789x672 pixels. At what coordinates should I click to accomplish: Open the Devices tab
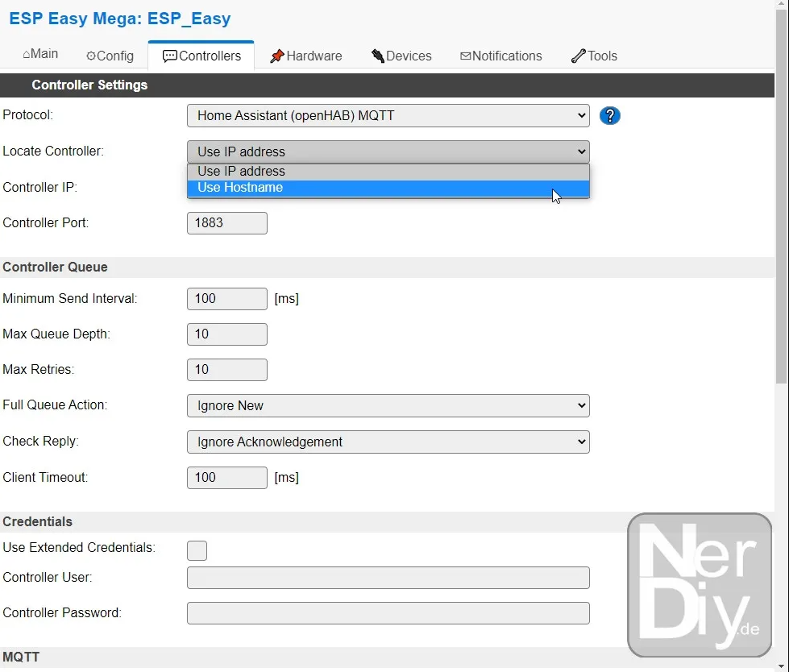click(x=401, y=56)
